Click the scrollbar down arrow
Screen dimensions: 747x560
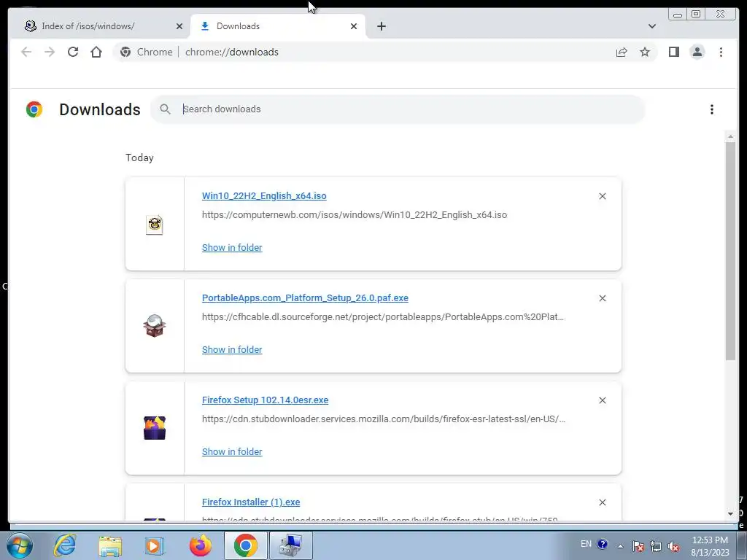730,514
